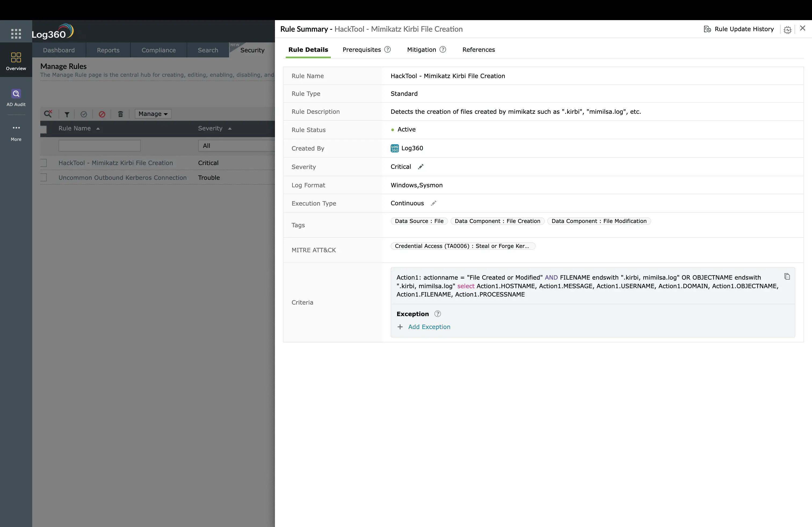Image resolution: width=812 pixels, height=527 pixels.
Task: Click the Standard rule type value
Action: click(404, 94)
